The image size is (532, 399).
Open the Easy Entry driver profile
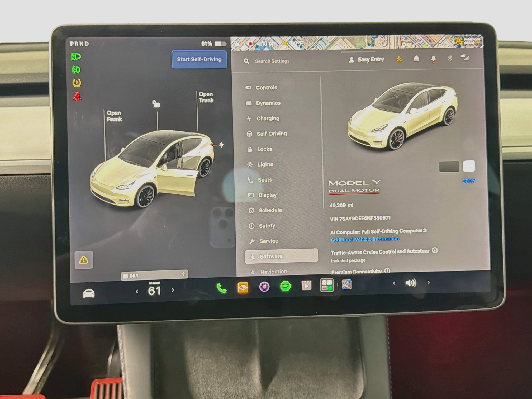[367, 60]
